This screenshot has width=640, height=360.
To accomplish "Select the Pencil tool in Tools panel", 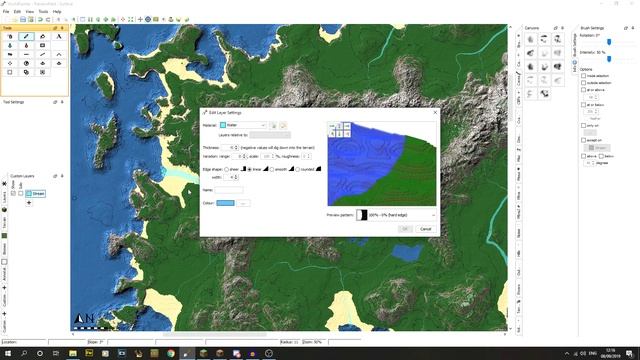I will point(26,36).
